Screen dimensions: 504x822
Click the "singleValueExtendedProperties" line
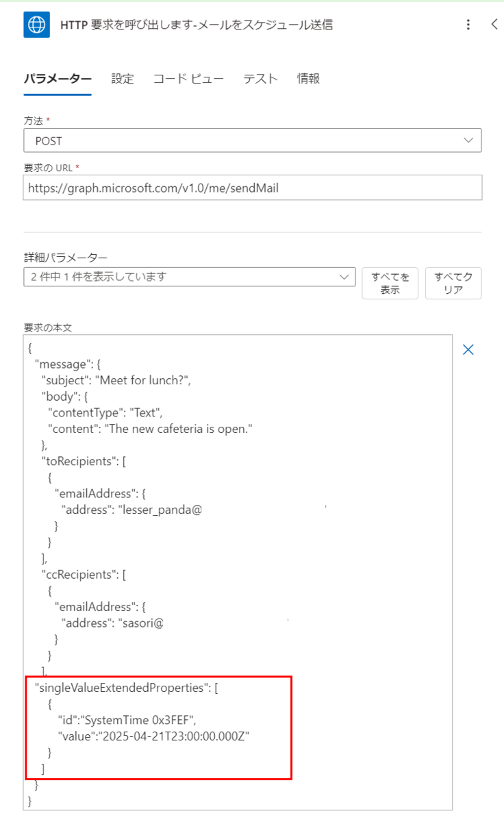click(127, 688)
